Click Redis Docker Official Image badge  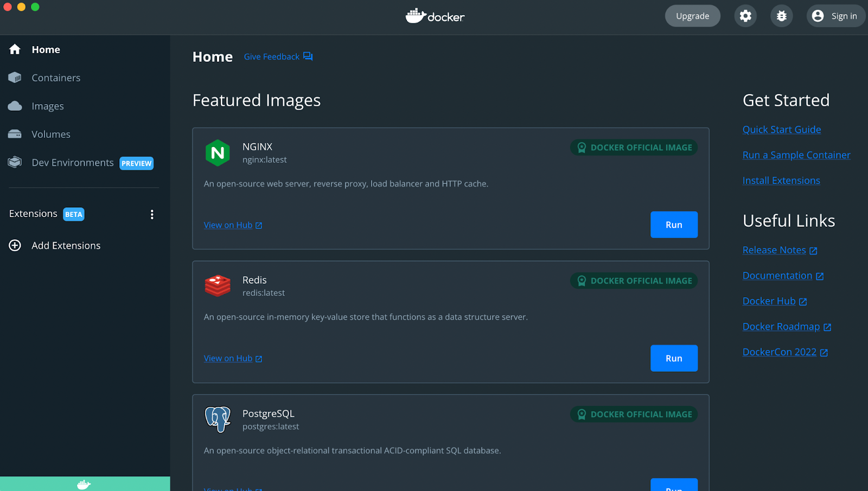(x=634, y=280)
